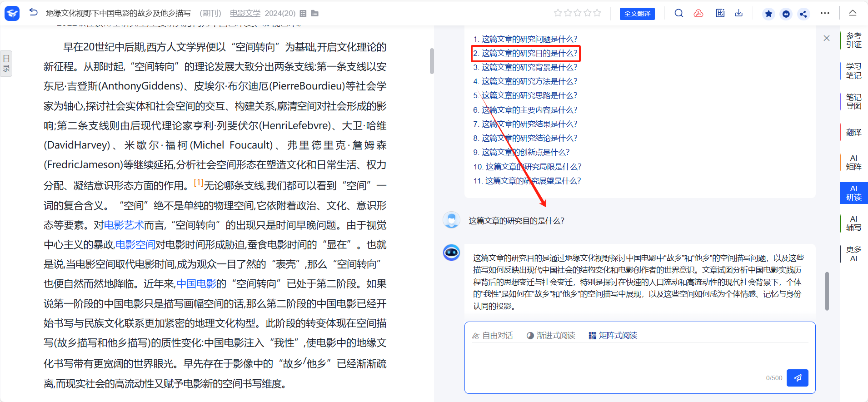Image resolution: width=868 pixels, height=402 pixels.
Task: Open the three-dots more menu
Action: (x=825, y=13)
